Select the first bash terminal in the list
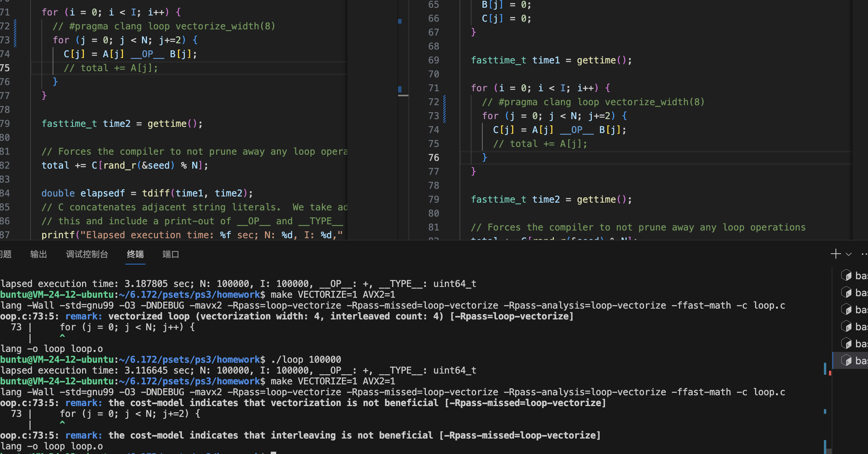The image size is (868, 454). point(854,275)
